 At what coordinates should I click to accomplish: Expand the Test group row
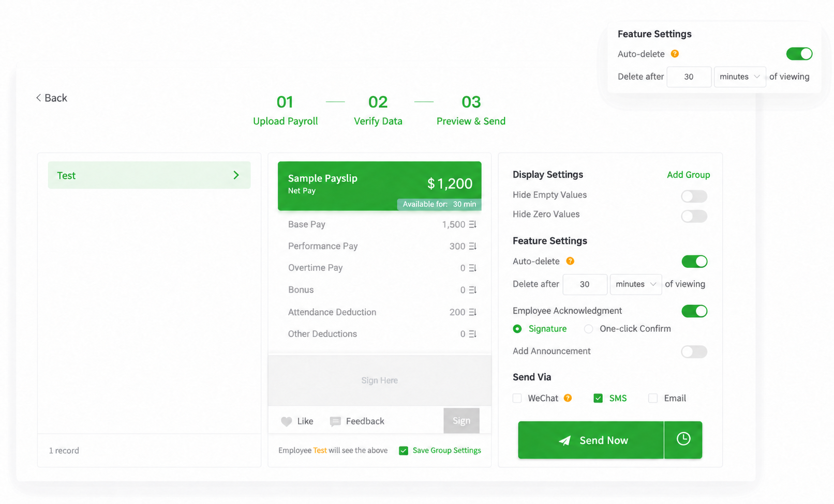[149, 175]
